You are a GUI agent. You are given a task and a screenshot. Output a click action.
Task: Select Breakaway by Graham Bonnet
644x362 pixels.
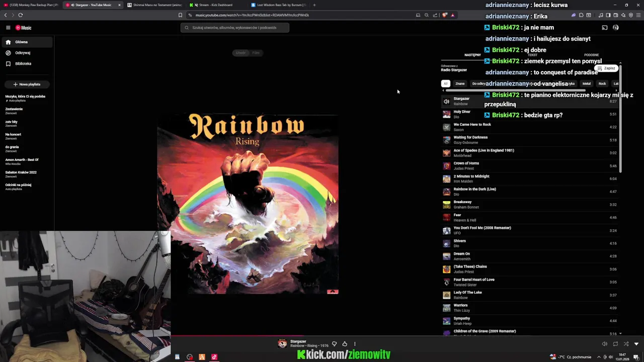[x=529, y=205]
